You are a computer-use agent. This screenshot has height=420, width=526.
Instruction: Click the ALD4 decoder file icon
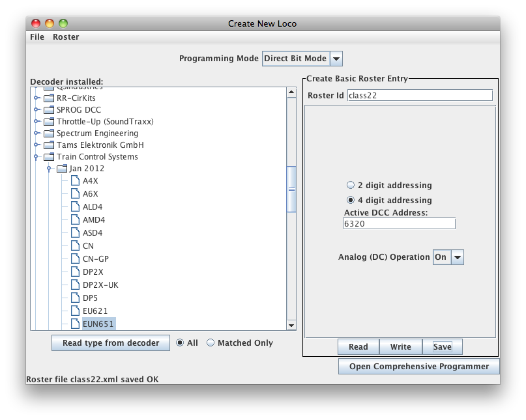[x=76, y=207]
